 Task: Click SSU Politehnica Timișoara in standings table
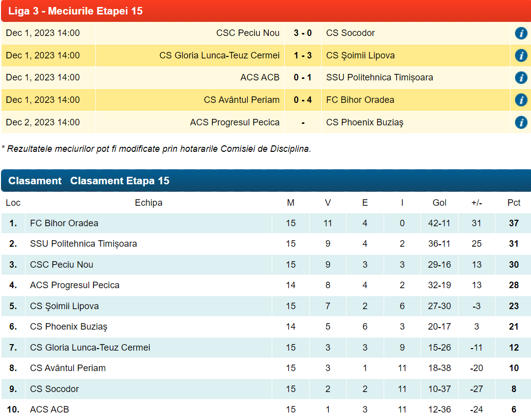[83, 244]
